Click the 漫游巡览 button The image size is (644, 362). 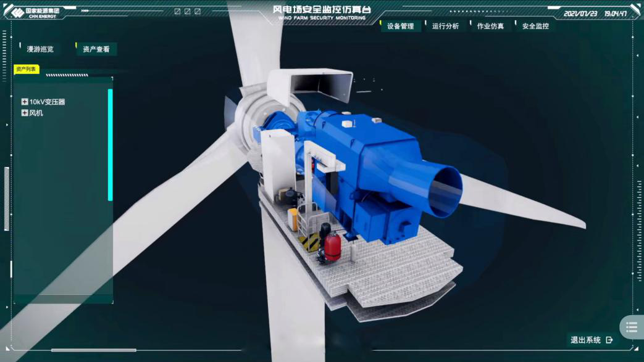pos(40,49)
